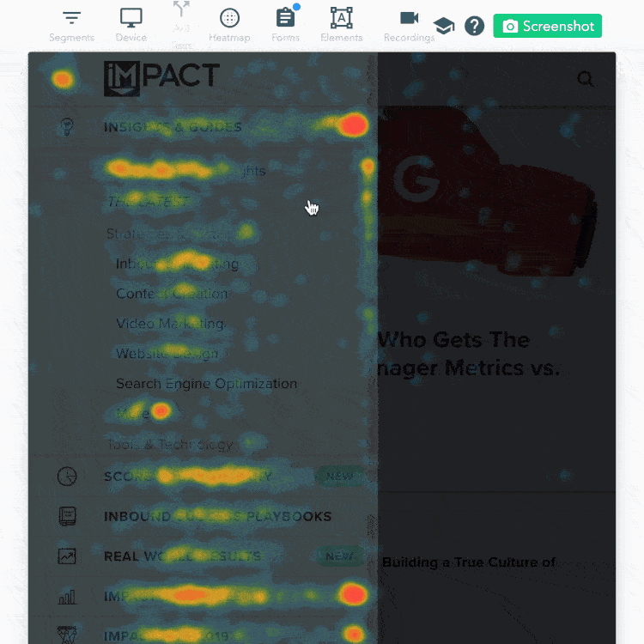Open the Forms clipboard icon

tap(285, 18)
